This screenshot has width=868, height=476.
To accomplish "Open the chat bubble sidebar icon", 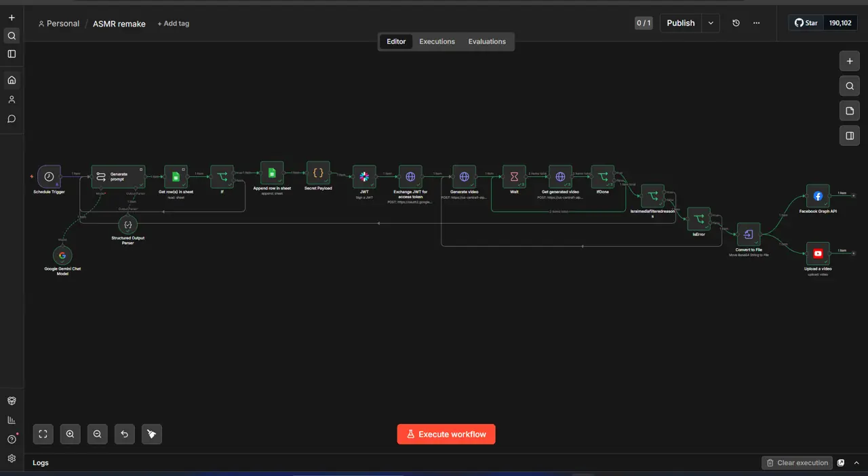I will (12, 119).
